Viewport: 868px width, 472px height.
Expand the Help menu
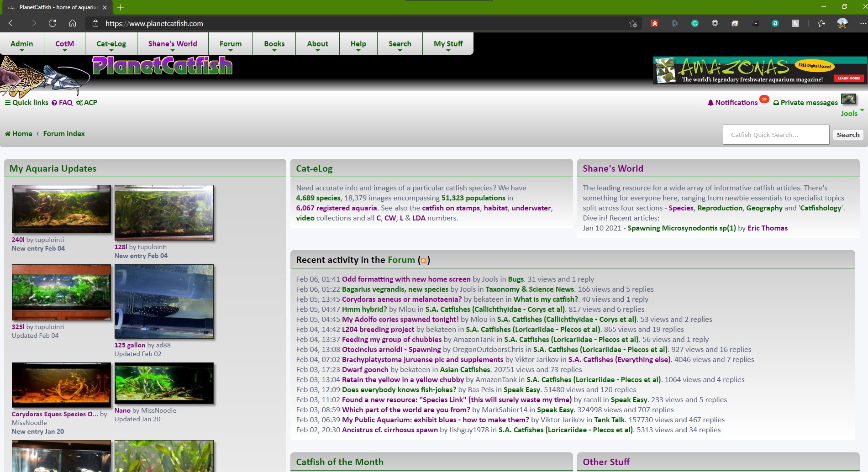coord(358,44)
